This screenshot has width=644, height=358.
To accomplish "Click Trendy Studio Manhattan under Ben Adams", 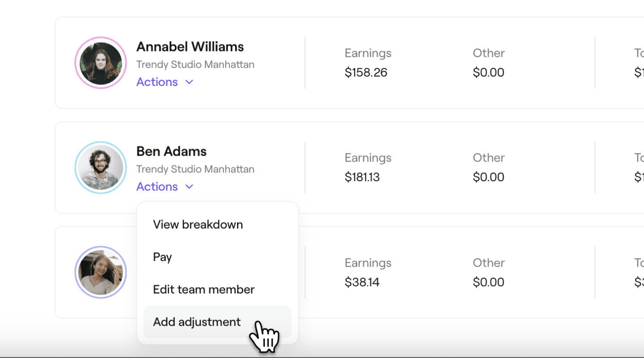I will pos(195,169).
